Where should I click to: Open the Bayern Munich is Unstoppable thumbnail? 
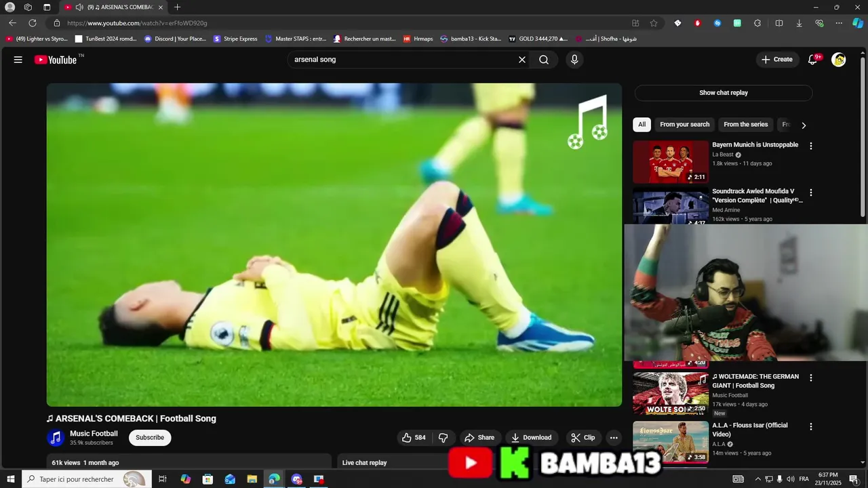671,162
